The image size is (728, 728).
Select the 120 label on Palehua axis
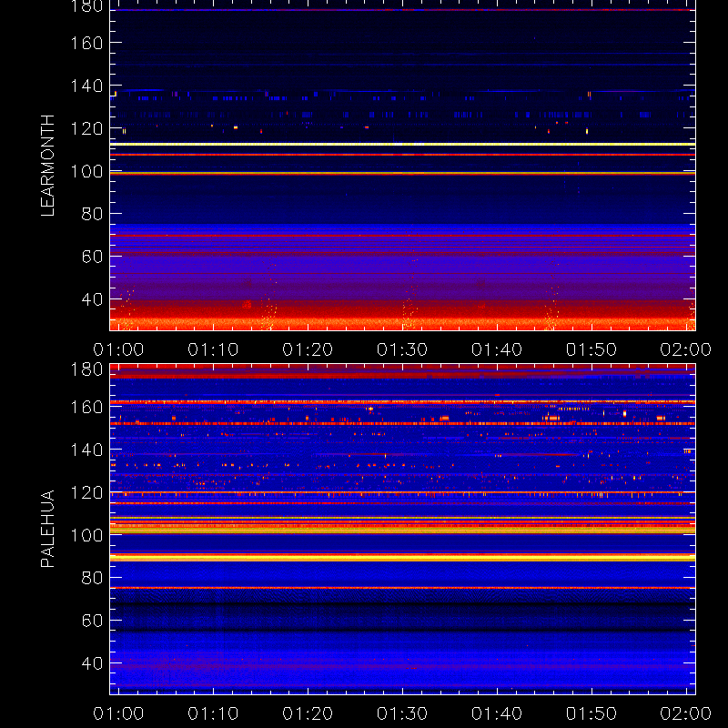[86, 492]
